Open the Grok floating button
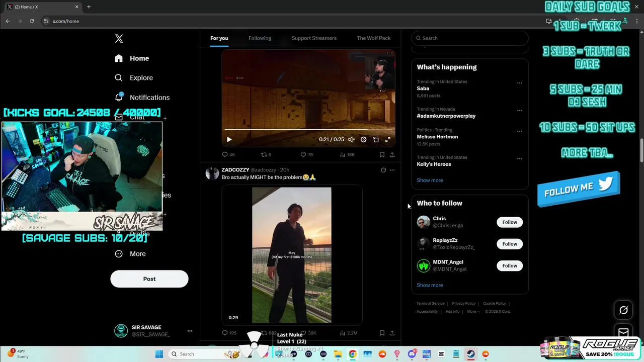 click(x=623, y=310)
